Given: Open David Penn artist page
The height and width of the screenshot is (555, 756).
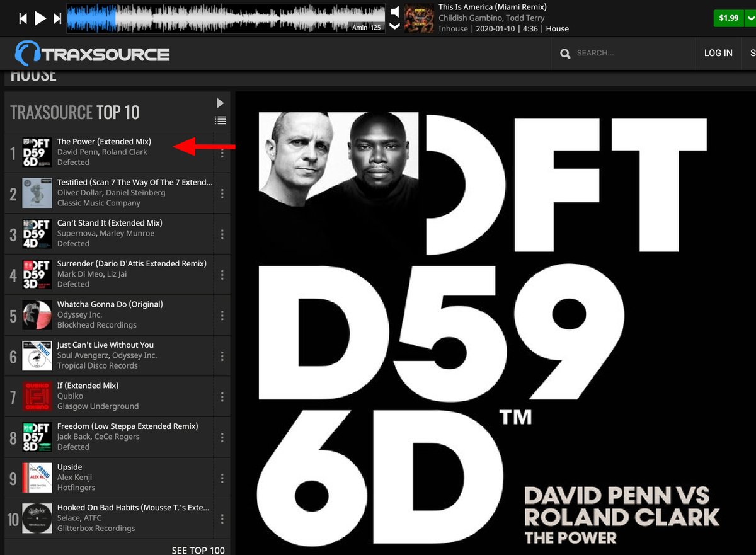Looking at the screenshot, I should (x=77, y=152).
